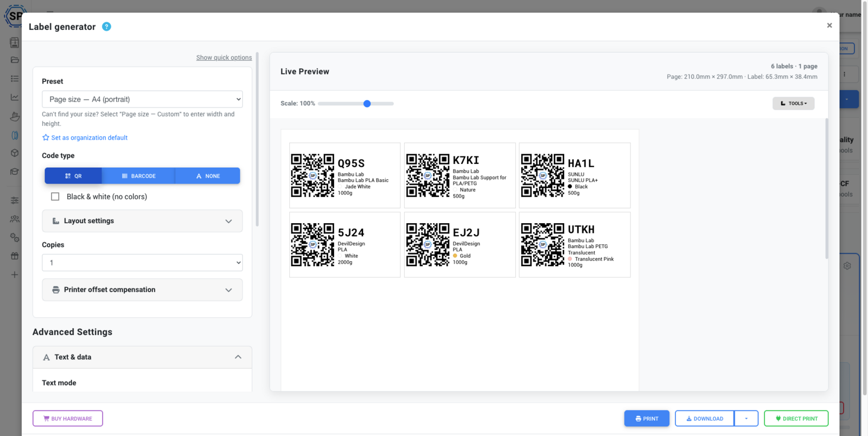Click Show quick options link
Image resolution: width=868 pixels, height=436 pixels.
pyautogui.click(x=224, y=58)
